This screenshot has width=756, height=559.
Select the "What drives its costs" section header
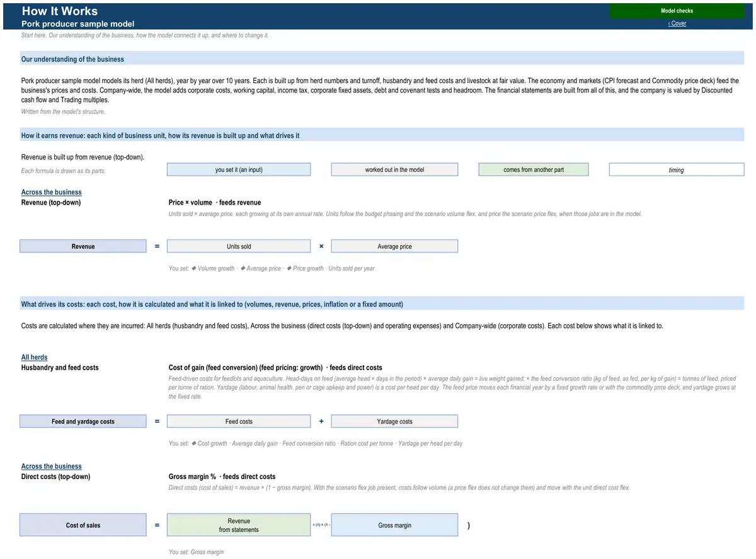[x=382, y=304]
